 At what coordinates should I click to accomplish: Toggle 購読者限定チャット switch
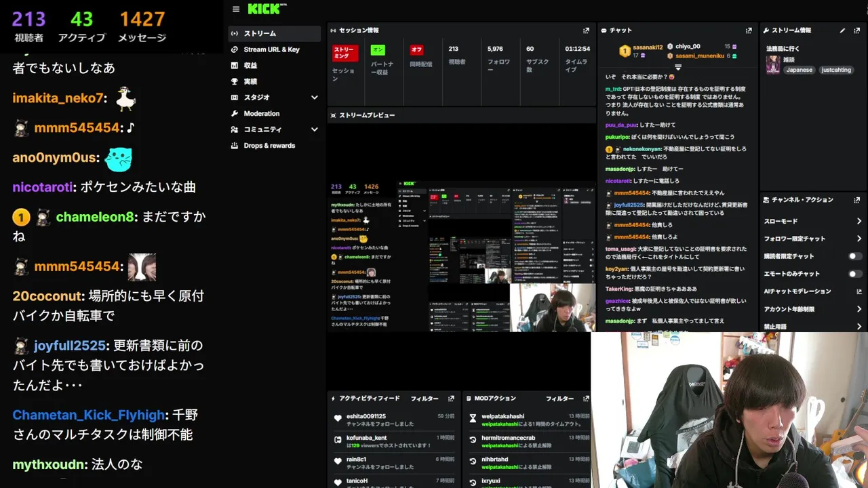[x=855, y=256]
